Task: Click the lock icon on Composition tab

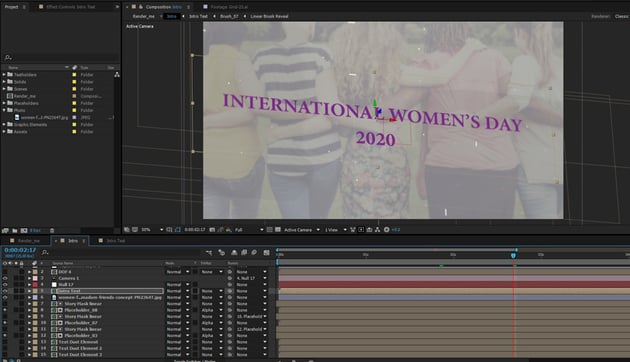Action: pyautogui.click(x=141, y=7)
